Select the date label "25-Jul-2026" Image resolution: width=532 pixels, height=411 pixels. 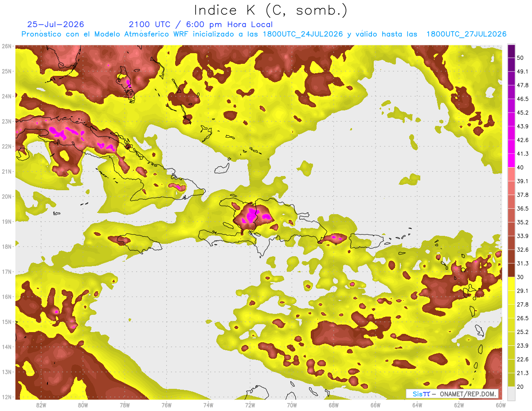(55, 24)
